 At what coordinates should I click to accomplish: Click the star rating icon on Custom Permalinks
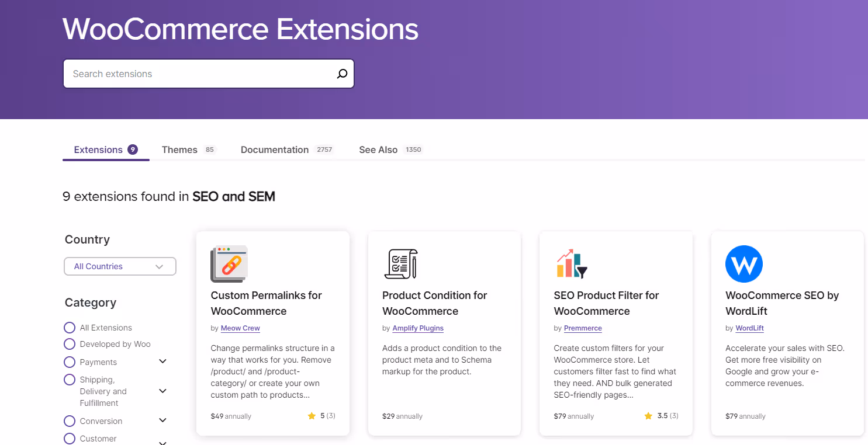tap(311, 416)
